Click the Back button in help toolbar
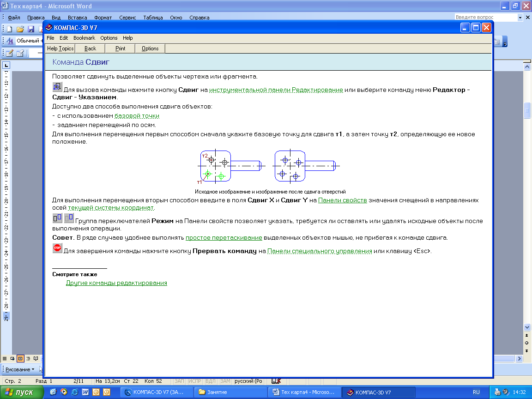 [90, 48]
